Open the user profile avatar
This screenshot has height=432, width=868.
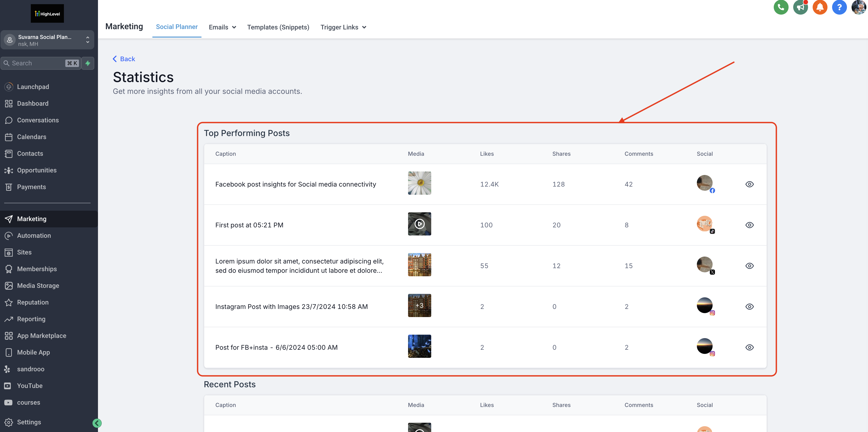tap(859, 7)
